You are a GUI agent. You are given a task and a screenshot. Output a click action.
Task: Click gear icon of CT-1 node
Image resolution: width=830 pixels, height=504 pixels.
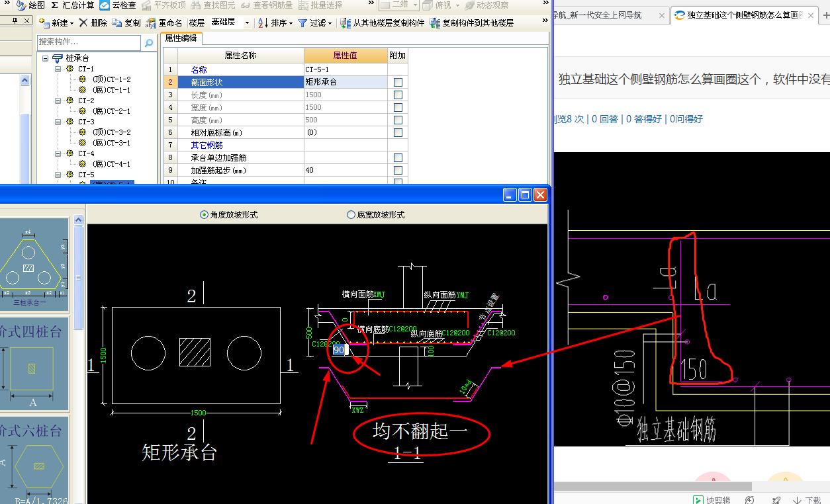coord(69,69)
